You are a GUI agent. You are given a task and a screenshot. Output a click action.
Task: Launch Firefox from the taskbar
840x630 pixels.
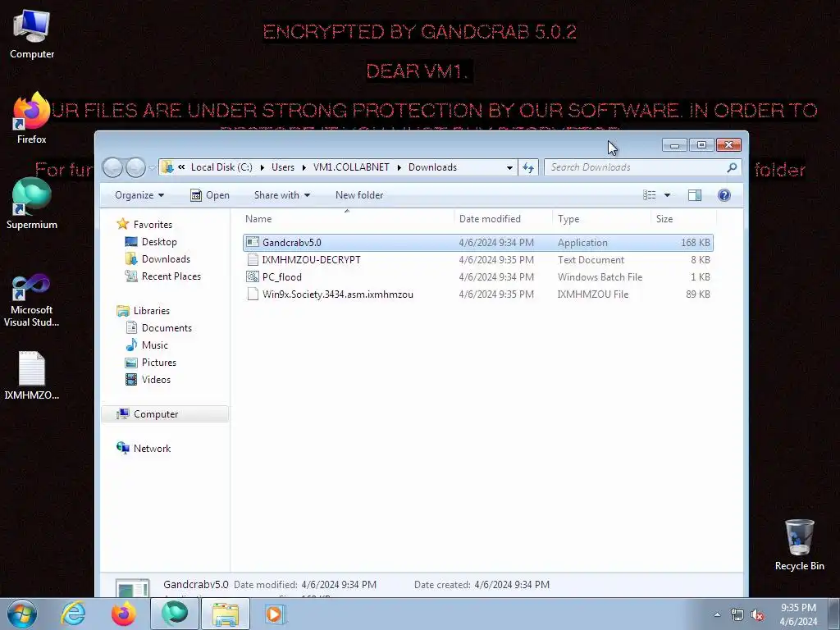(x=123, y=614)
